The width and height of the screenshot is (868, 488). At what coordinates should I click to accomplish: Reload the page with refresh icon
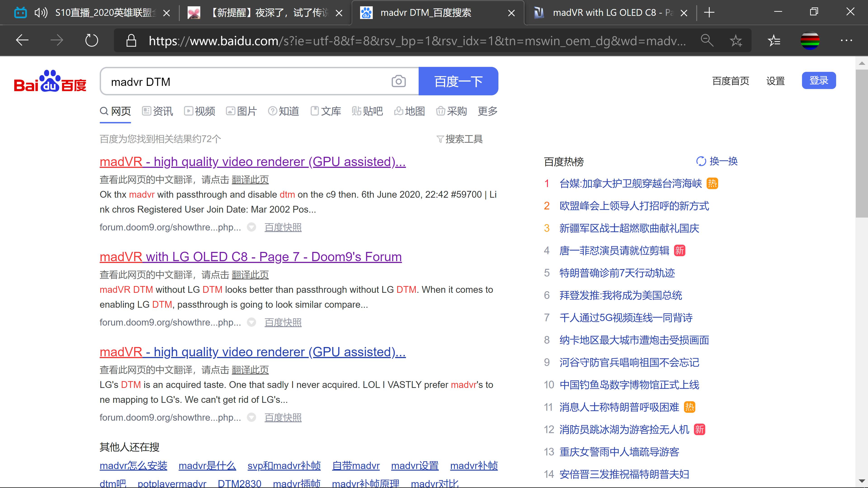(x=91, y=40)
